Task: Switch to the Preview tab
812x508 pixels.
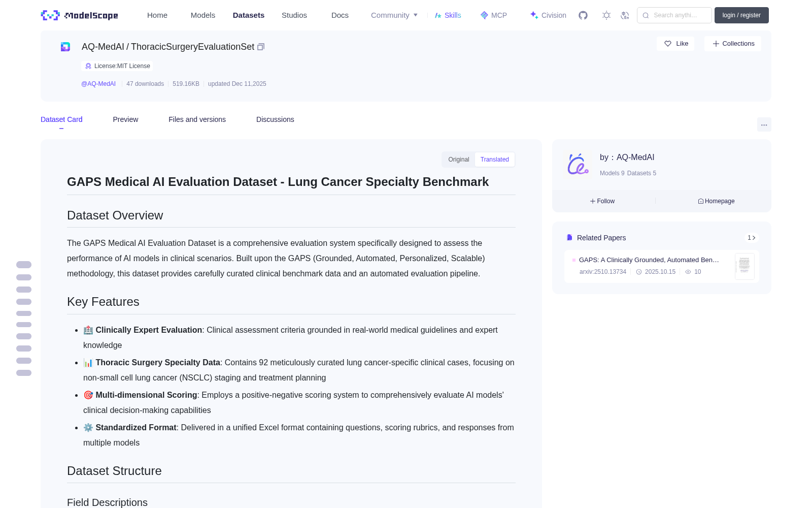Action: coord(125,119)
